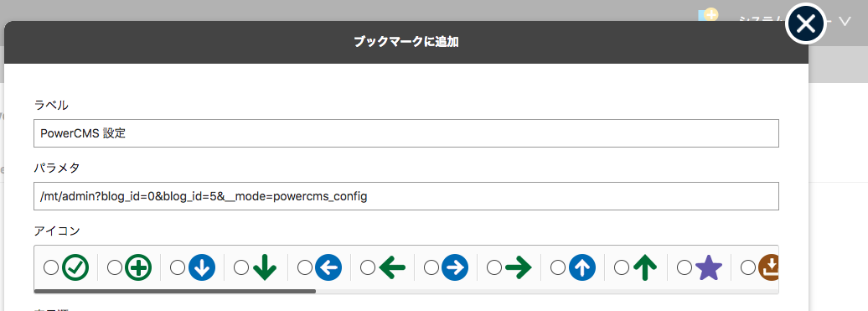This screenshot has height=311, width=868.
Task: Select radio button next to green checkmark
Action: pyautogui.click(x=51, y=268)
